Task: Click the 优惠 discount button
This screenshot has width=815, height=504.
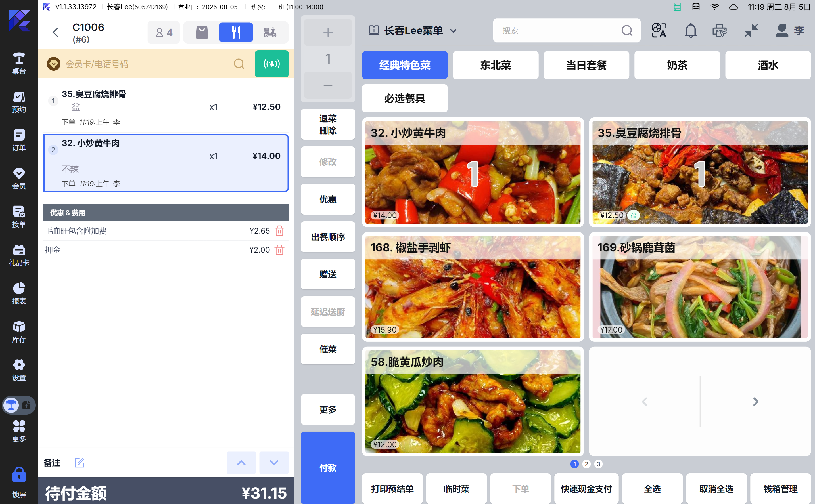Action: [328, 199]
